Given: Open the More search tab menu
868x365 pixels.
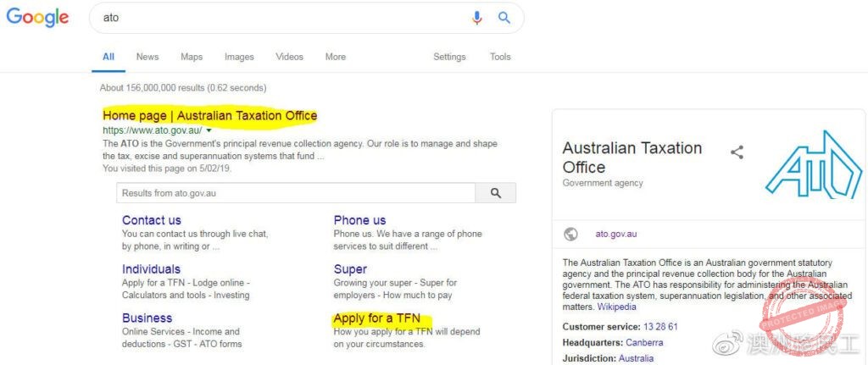Looking at the screenshot, I should 335,57.
